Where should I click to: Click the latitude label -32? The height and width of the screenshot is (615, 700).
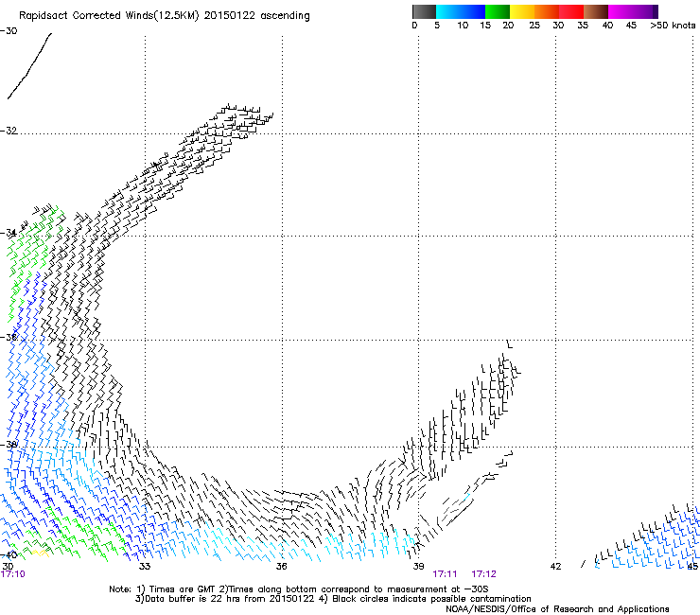tap(9, 131)
